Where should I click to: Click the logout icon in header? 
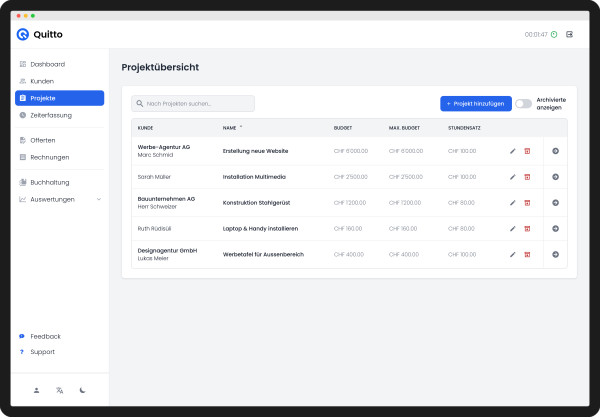(x=570, y=34)
